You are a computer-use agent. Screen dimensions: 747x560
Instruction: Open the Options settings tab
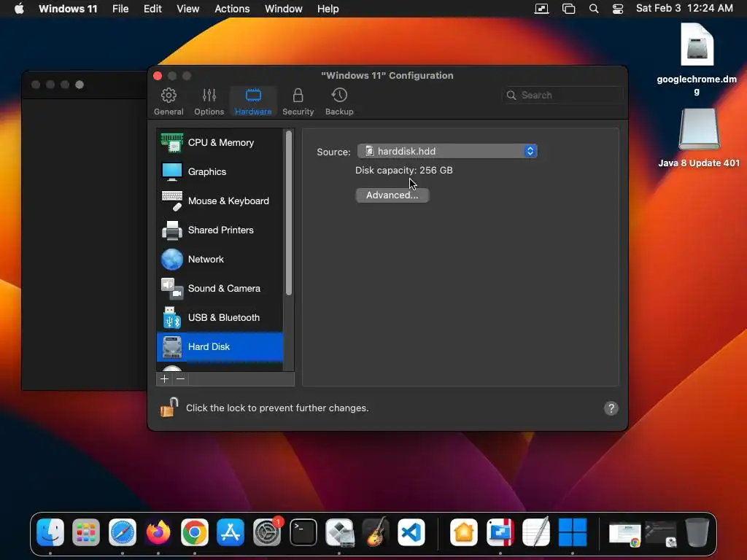coord(209,101)
